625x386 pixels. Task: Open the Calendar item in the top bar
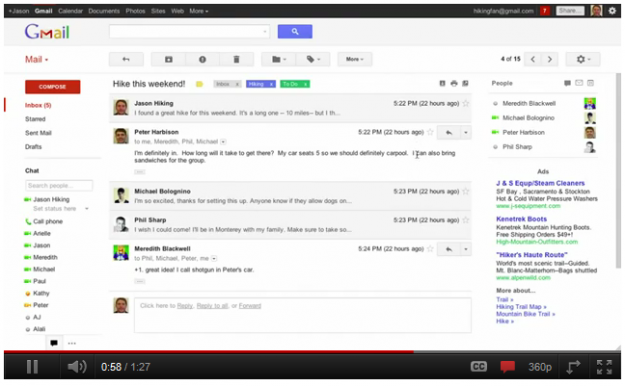[70, 11]
